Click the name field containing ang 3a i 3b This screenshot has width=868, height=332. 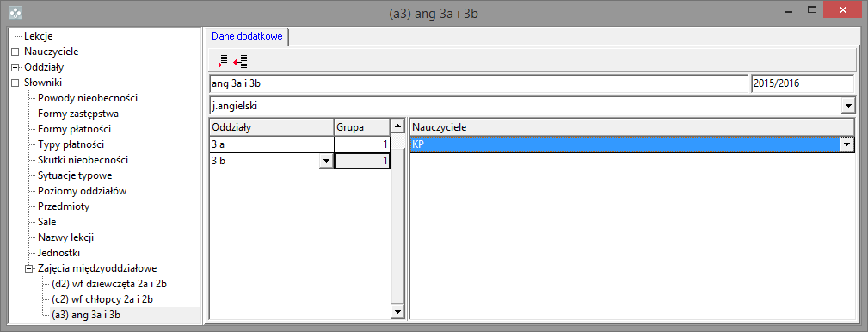coord(478,84)
